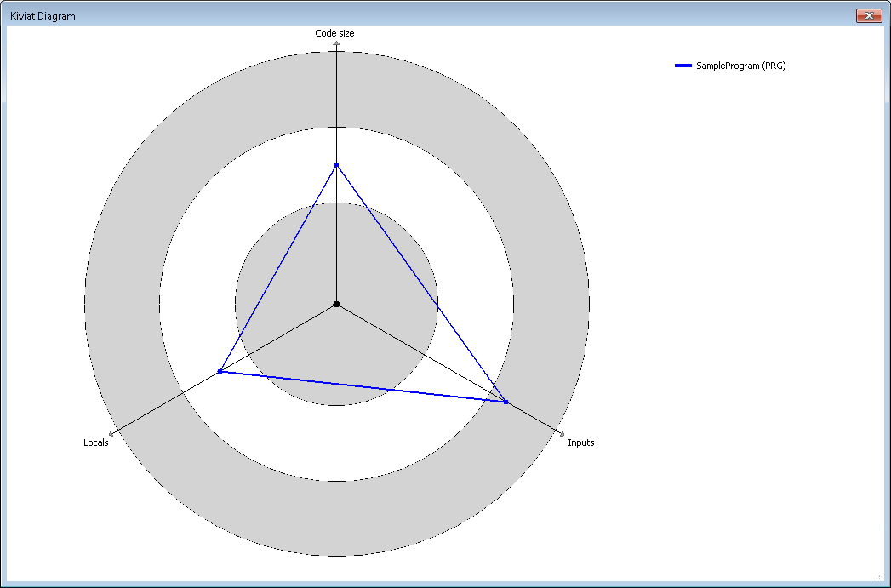Viewport: 891px width, 588px height.
Task: Click the blue Inputs data point
Action: [x=505, y=402]
